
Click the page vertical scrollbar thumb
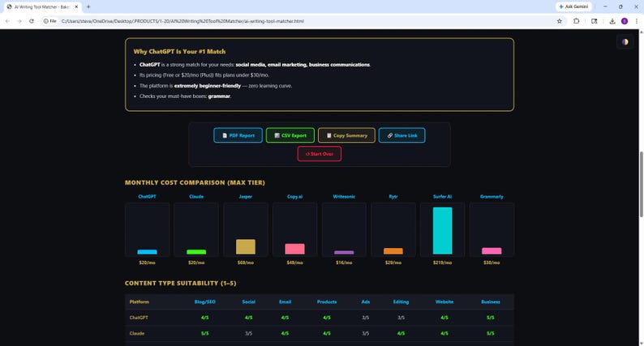coord(641,184)
